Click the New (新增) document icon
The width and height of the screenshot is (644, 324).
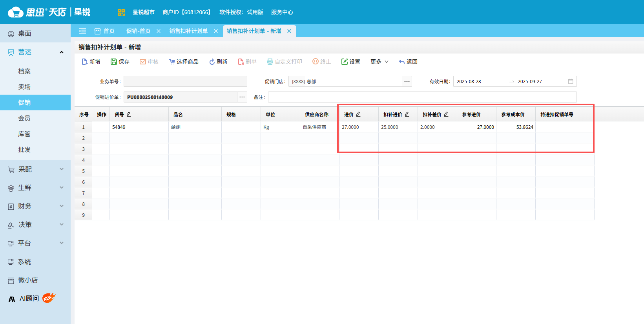[x=85, y=62]
